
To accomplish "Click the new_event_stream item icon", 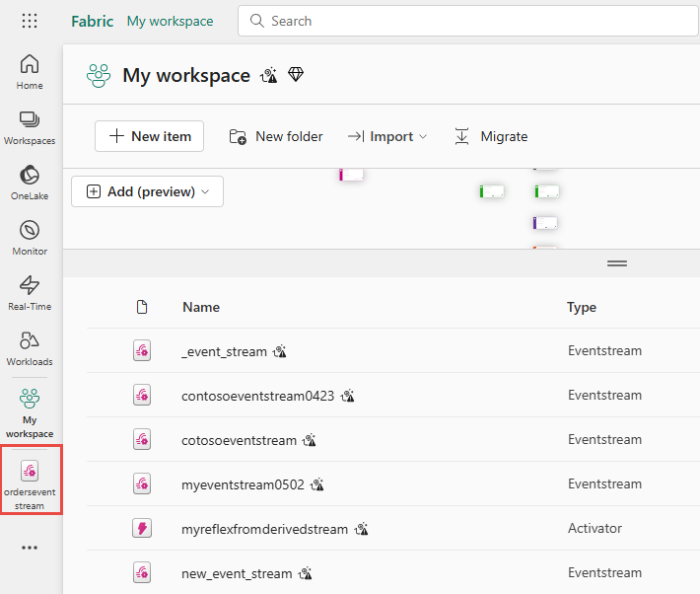I will (x=142, y=572).
